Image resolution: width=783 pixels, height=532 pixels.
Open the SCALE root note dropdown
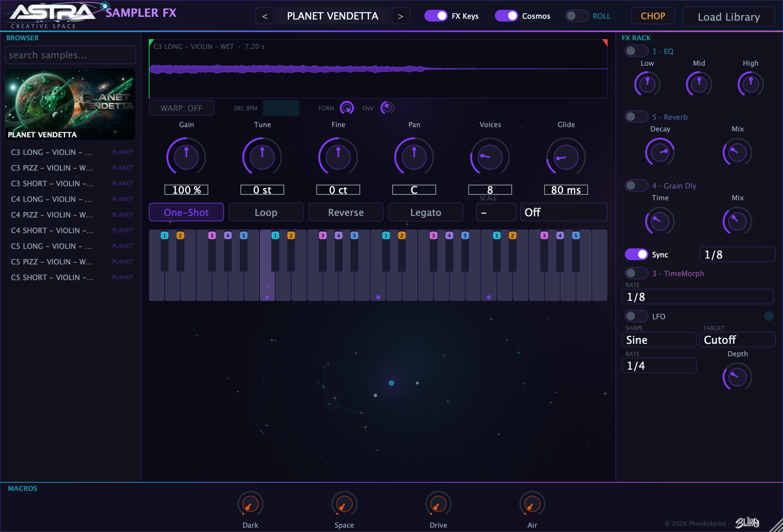(496, 212)
